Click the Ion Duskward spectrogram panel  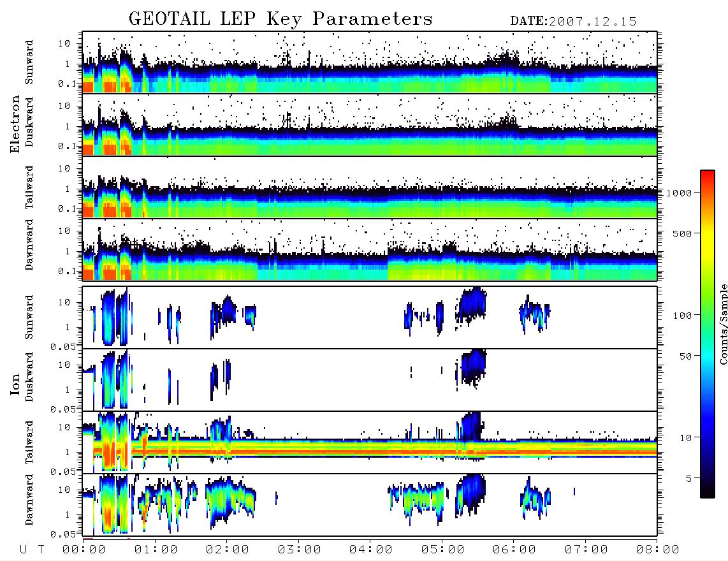tap(370, 379)
